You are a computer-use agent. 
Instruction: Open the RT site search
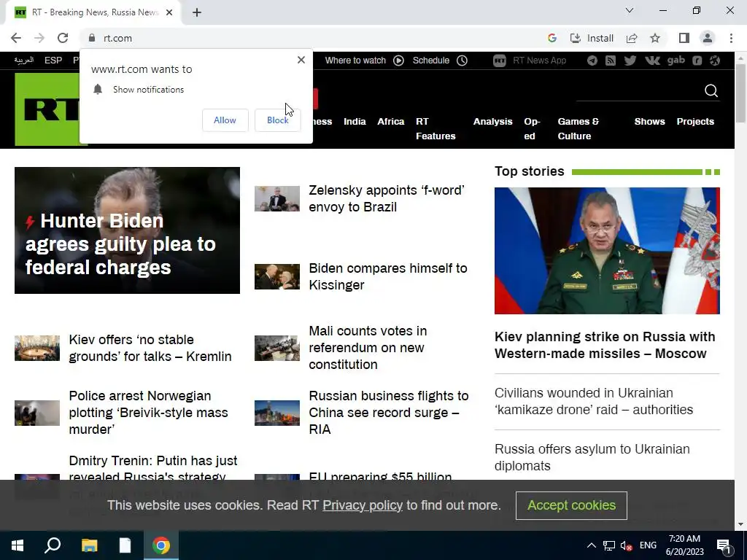pyautogui.click(x=711, y=90)
